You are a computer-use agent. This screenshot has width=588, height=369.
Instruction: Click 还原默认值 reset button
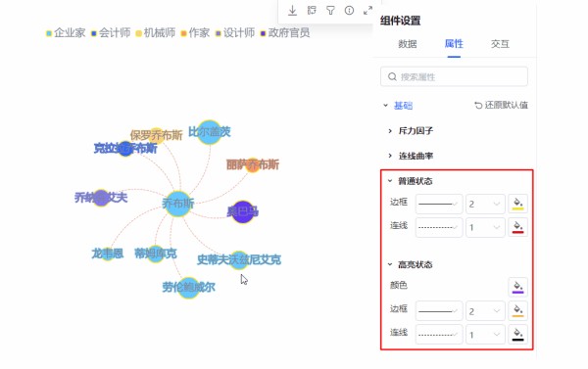coord(501,106)
